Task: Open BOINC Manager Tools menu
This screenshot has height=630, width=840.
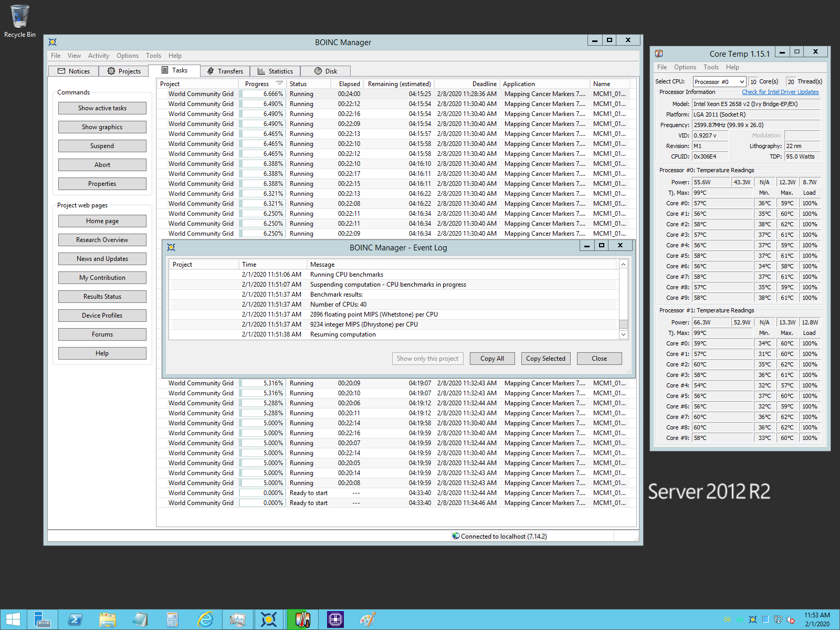Action: (x=154, y=56)
